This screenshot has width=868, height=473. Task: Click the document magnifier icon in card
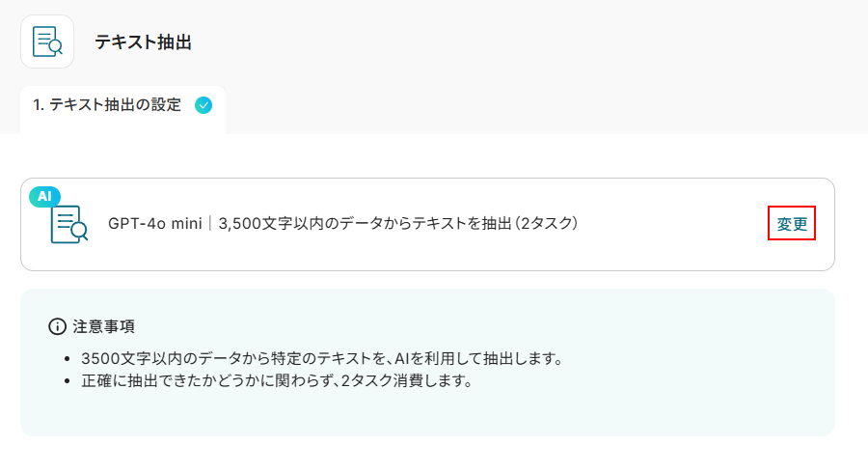(69, 224)
